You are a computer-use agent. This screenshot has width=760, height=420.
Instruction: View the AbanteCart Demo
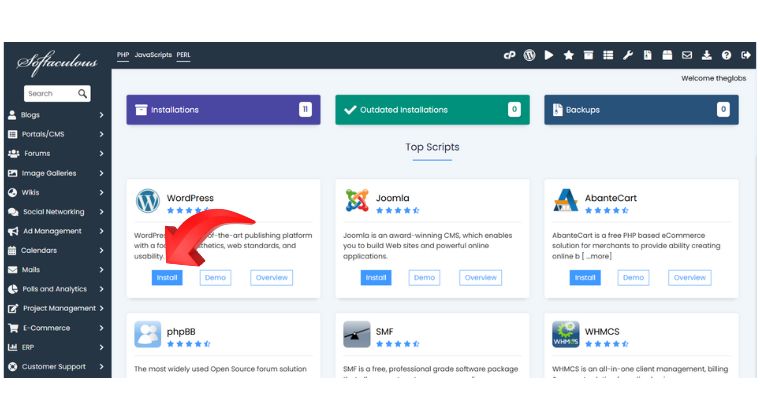click(633, 278)
